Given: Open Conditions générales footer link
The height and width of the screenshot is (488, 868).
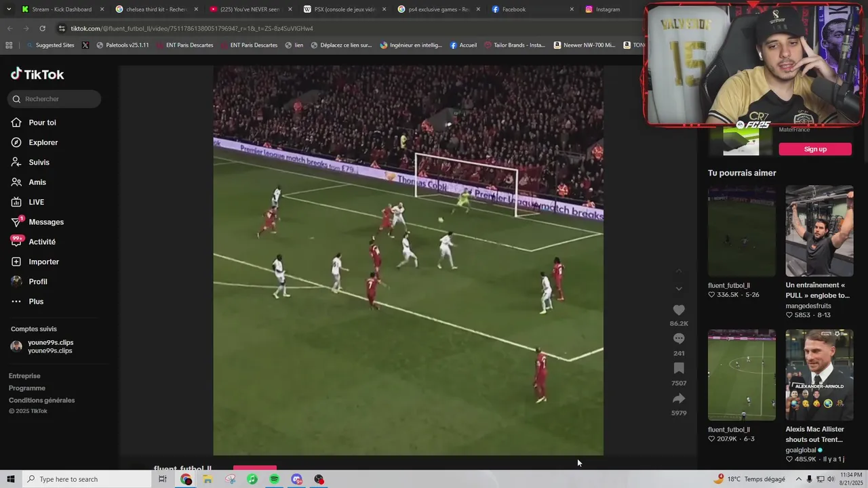Looking at the screenshot, I should tap(42, 401).
